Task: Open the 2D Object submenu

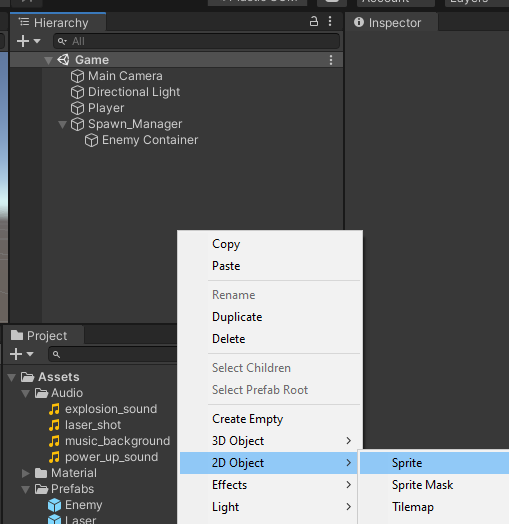Action: (270, 463)
